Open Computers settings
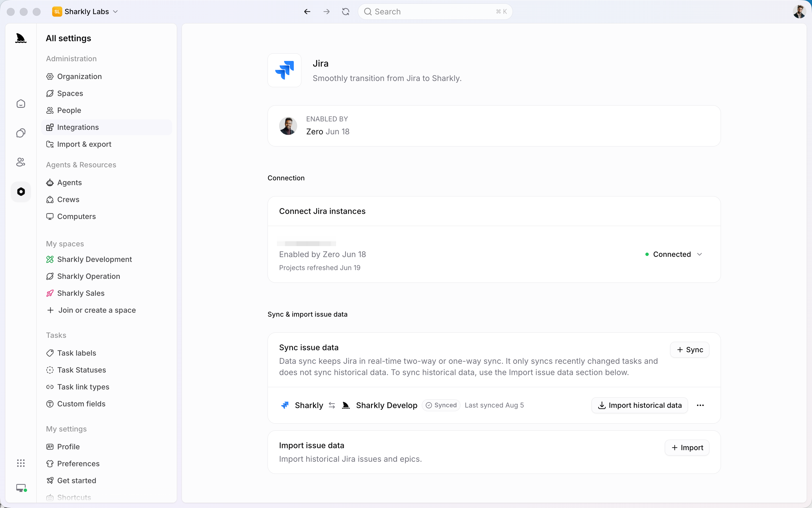 (107, 216)
